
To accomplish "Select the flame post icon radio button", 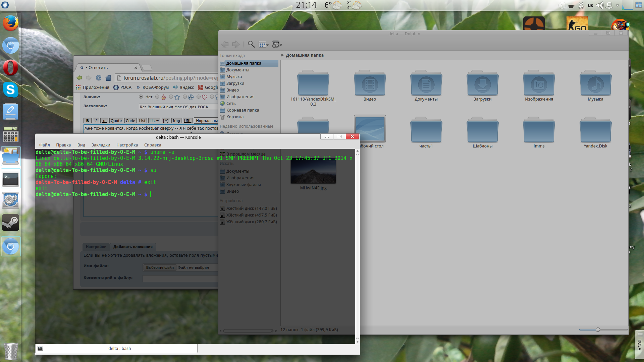I will [157, 97].
